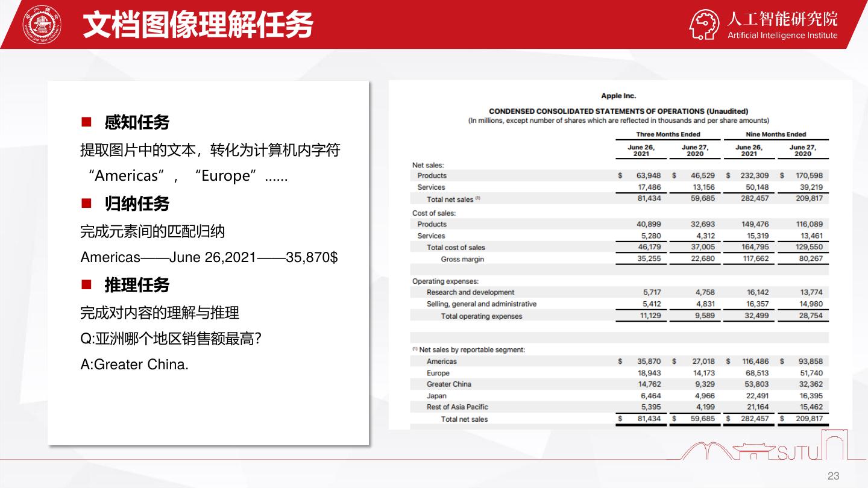This screenshot has width=868, height=488.
Task: Click the Selling, general and administrative value 5,412
Action: pyautogui.click(x=652, y=304)
